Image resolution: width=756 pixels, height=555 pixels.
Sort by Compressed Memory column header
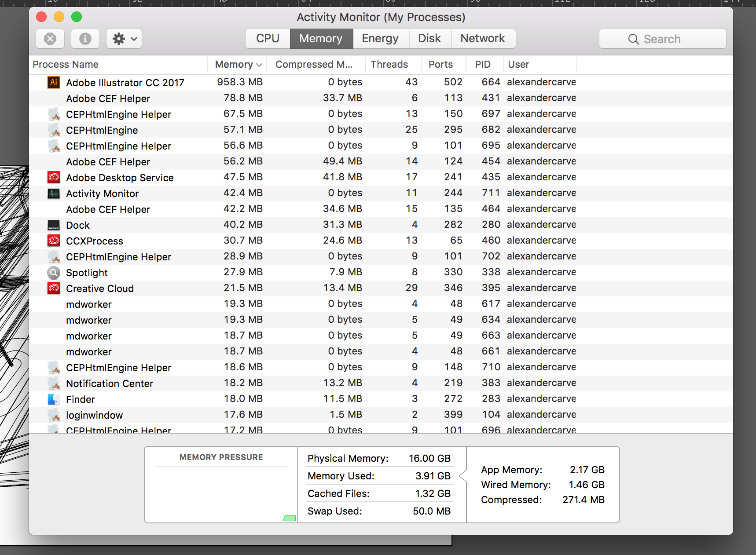(x=316, y=65)
